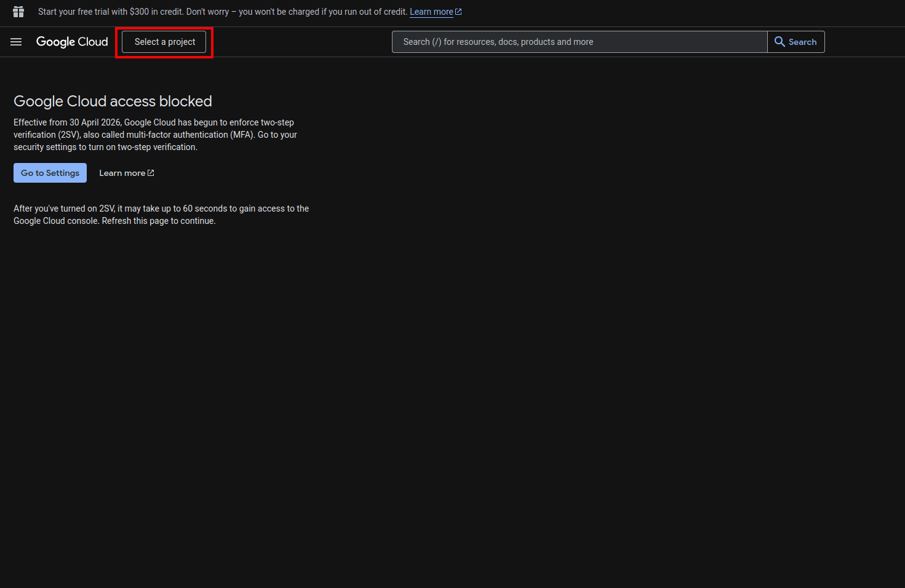The height and width of the screenshot is (588, 905).
Task: Click the Search button
Action: [x=796, y=42]
